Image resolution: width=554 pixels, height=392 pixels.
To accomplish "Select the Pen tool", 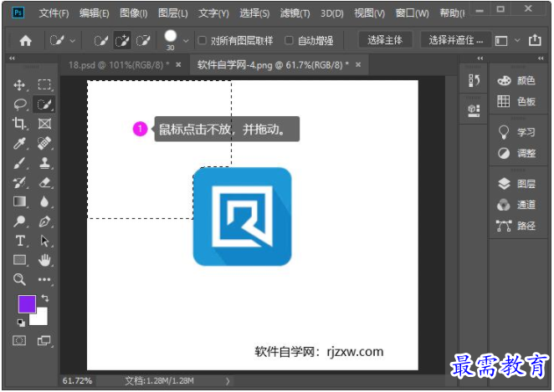I will [44, 221].
